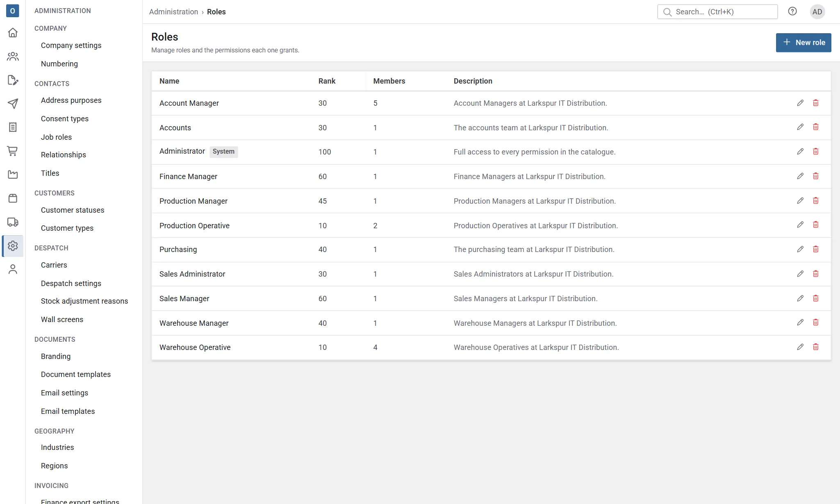Focus the Search field
Screen dimensions: 840x504
(x=717, y=11)
